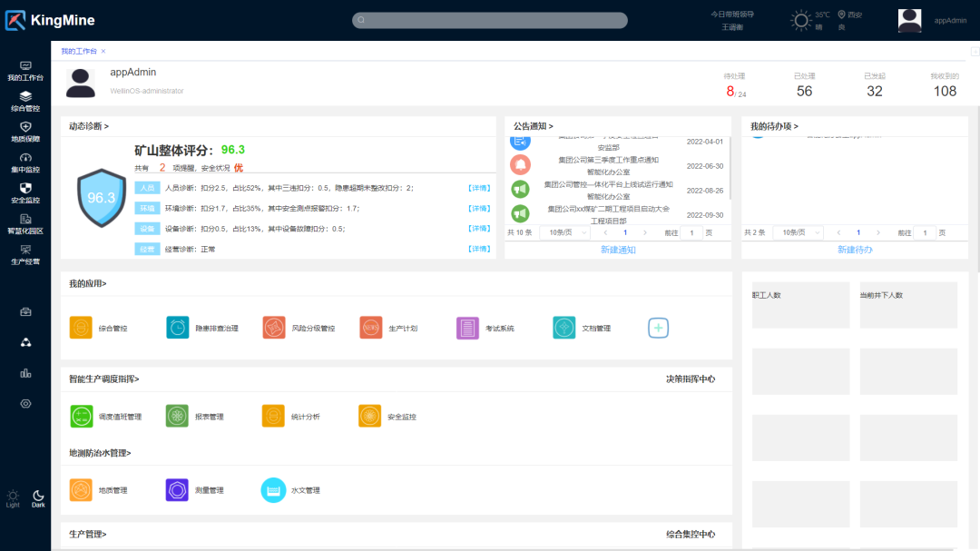The image size is (980, 551).
Task: Open 调度值班管理 green icon
Action: pyautogui.click(x=82, y=417)
